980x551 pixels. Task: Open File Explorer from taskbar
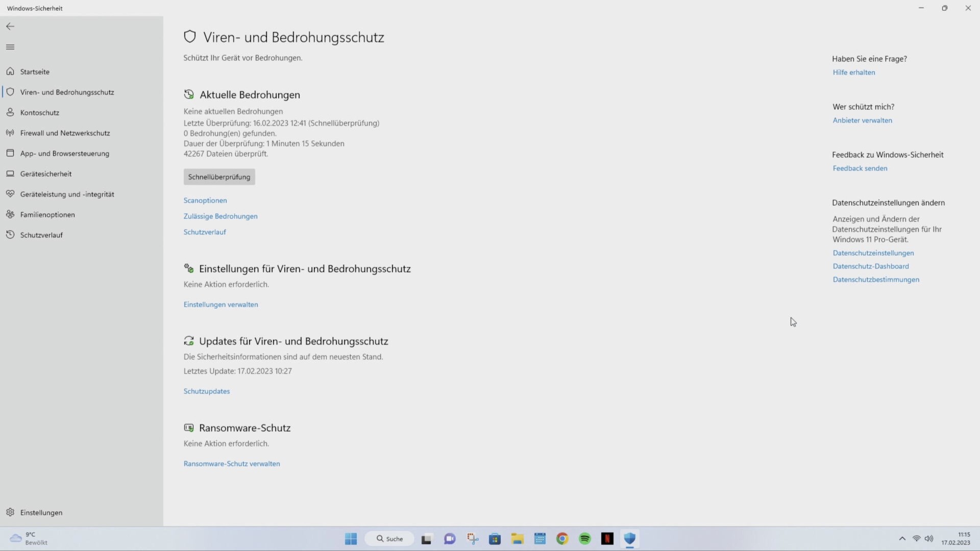[518, 539]
